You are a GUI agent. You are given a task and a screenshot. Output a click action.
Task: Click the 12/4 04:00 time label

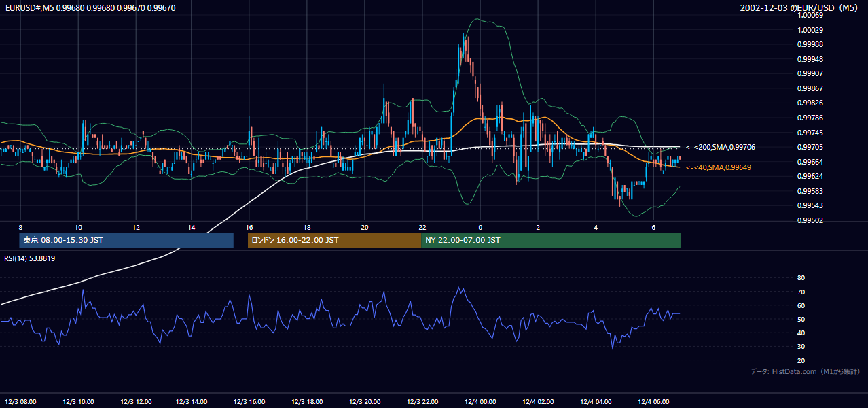pos(596,401)
